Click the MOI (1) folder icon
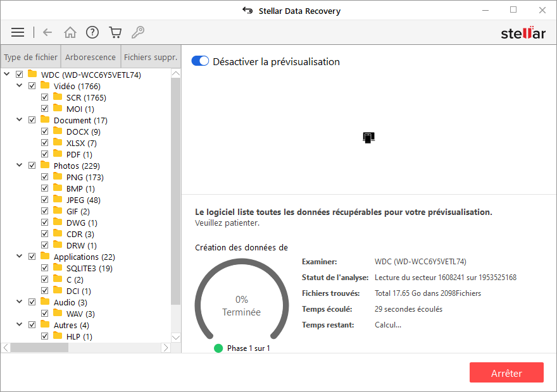Image resolution: width=557 pixels, height=392 pixels. (58, 108)
